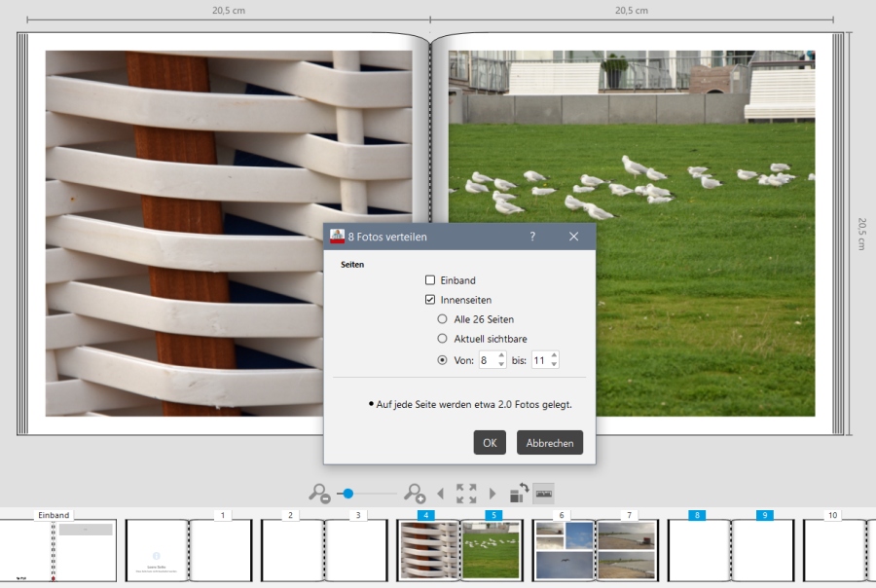Uncheck the Innenseiten checkbox
Screen dimensions: 876x588
pyautogui.click(x=430, y=300)
